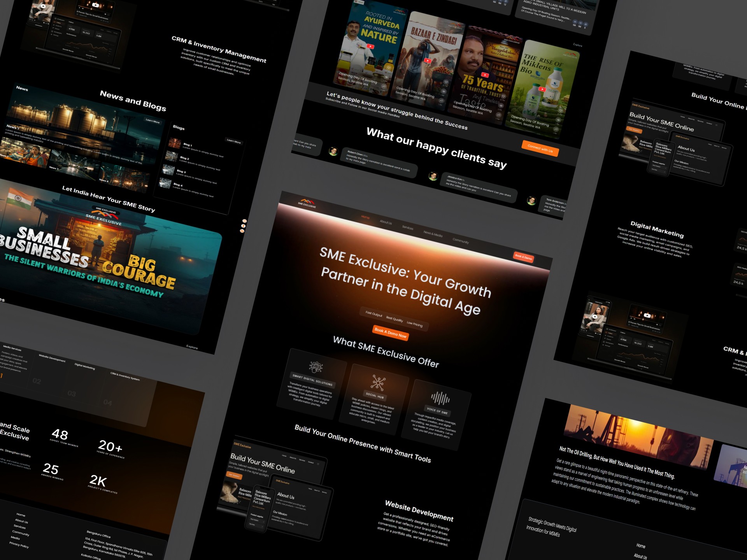Open the Services nav item
747x560 pixels.
pos(407,227)
